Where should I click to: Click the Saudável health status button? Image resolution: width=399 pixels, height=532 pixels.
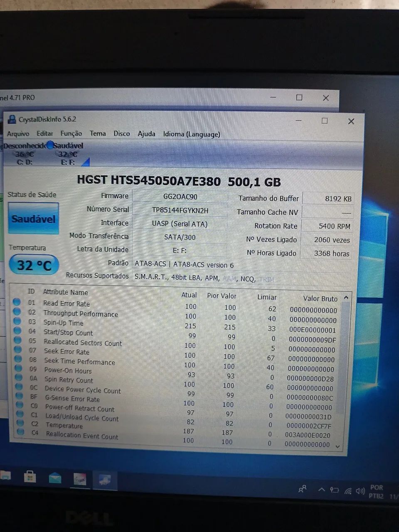33,219
